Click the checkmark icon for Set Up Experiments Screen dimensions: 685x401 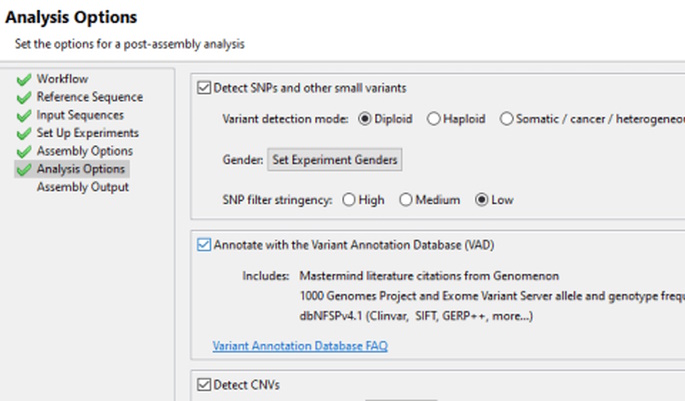coord(24,133)
